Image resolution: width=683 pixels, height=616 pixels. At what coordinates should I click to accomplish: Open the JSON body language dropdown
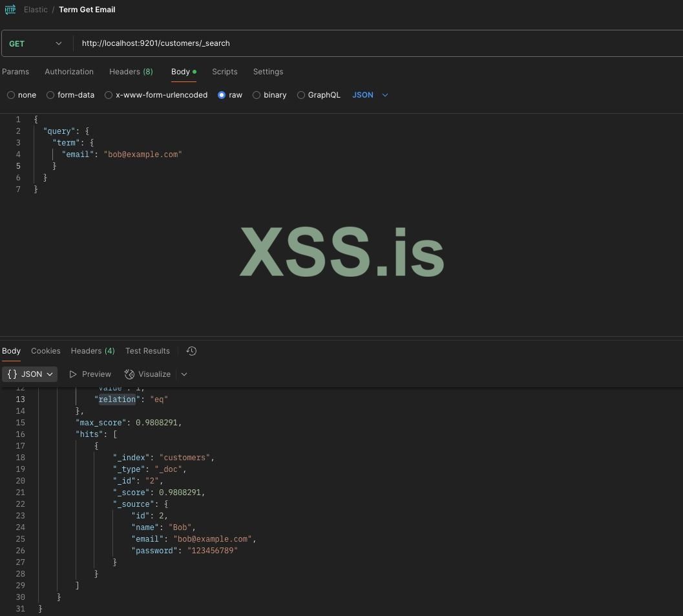(370, 95)
